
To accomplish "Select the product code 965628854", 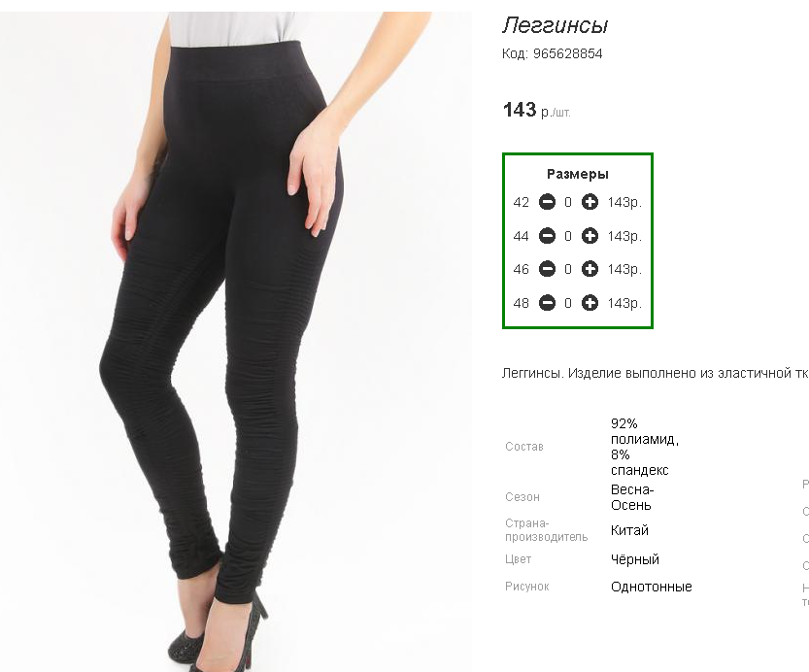I will [x=567, y=53].
